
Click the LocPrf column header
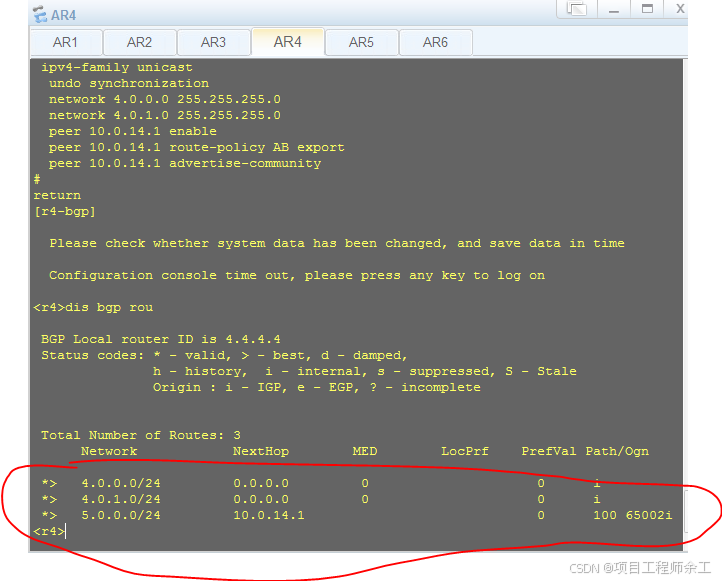click(465, 451)
